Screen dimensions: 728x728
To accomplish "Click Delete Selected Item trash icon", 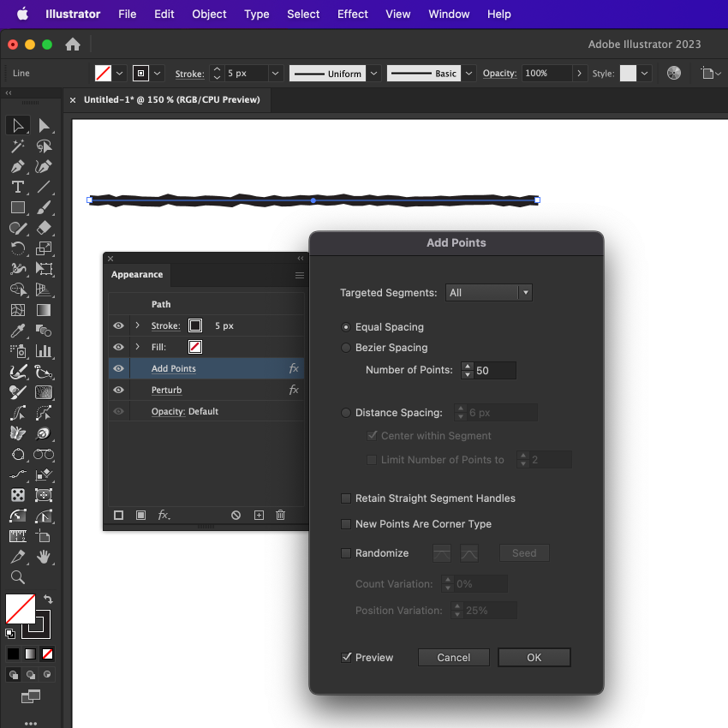I will point(280,515).
